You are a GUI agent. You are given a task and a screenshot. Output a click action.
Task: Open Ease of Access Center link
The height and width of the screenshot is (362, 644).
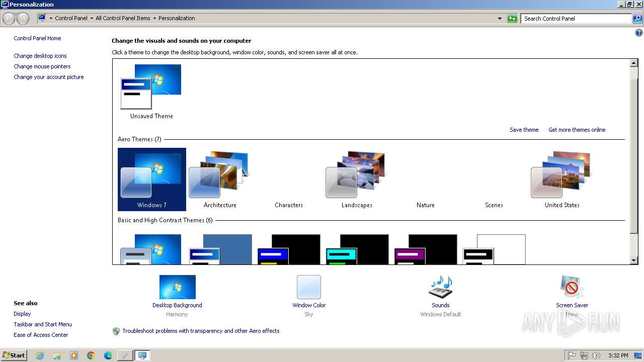(x=41, y=335)
